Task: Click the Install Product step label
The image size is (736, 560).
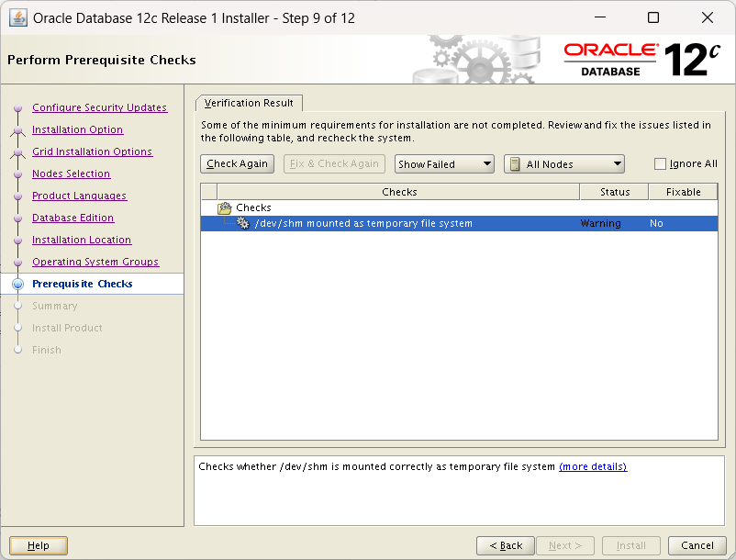Action: (67, 328)
